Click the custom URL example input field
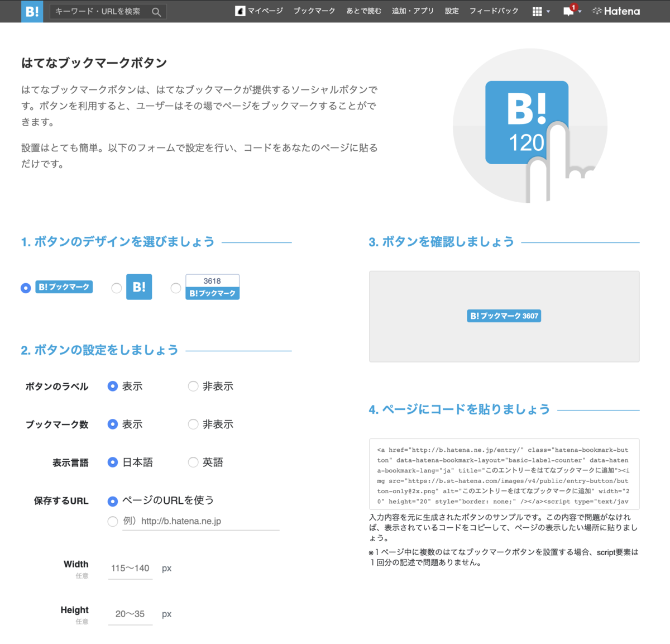 [201, 521]
